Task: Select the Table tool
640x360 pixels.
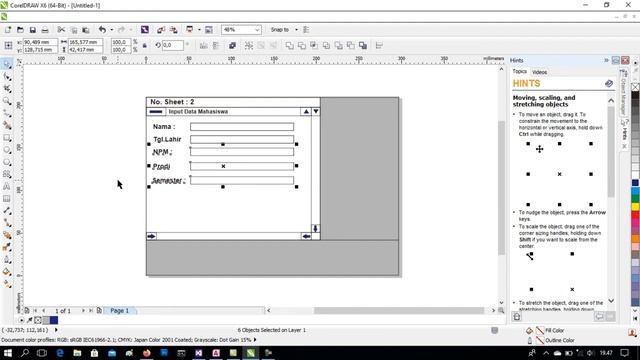Action: (7, 199)
